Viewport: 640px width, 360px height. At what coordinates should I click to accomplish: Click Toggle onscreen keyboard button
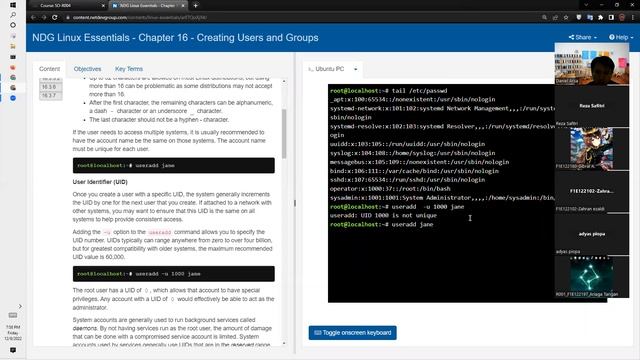(x=353, y=333)
